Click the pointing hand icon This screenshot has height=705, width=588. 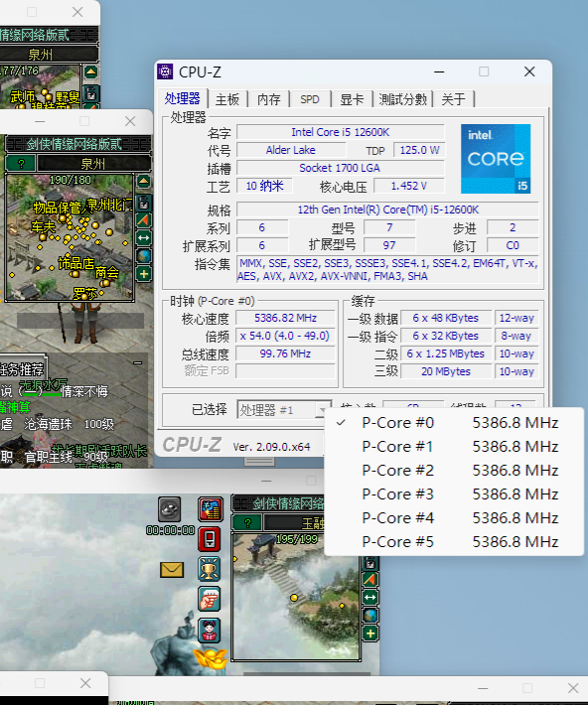(x=210, y=599)
